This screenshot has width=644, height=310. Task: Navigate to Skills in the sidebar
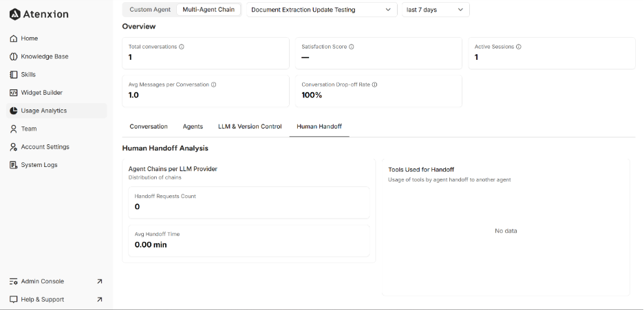pyautogui.click(x=56, y=75)
